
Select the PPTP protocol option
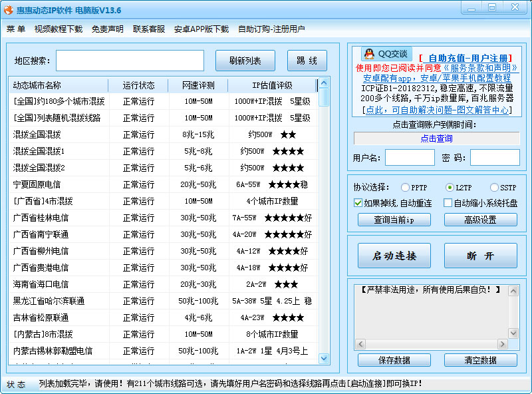(405, 187)
